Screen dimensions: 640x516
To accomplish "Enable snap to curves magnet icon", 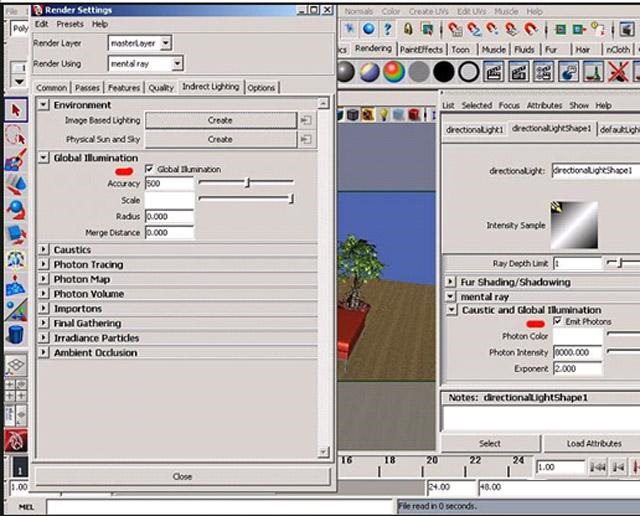I will point(473,29).
